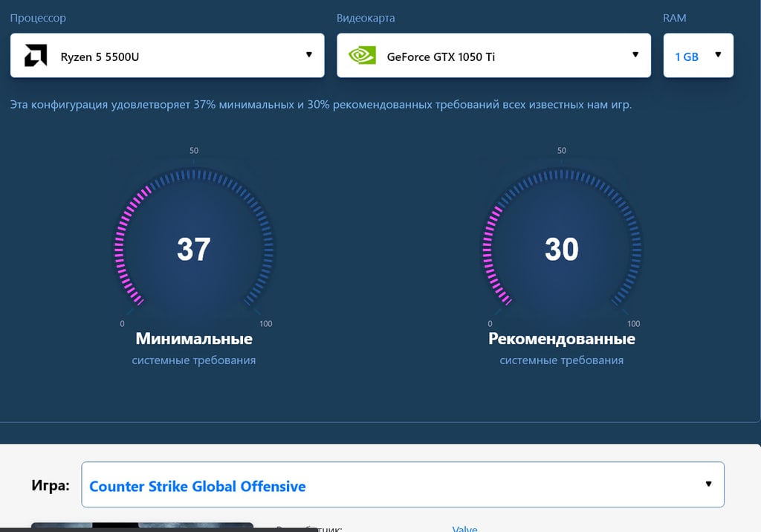Click the processor dropdown arrow
The height and width of the screenshot is (532, 761).
coord(308,54)
